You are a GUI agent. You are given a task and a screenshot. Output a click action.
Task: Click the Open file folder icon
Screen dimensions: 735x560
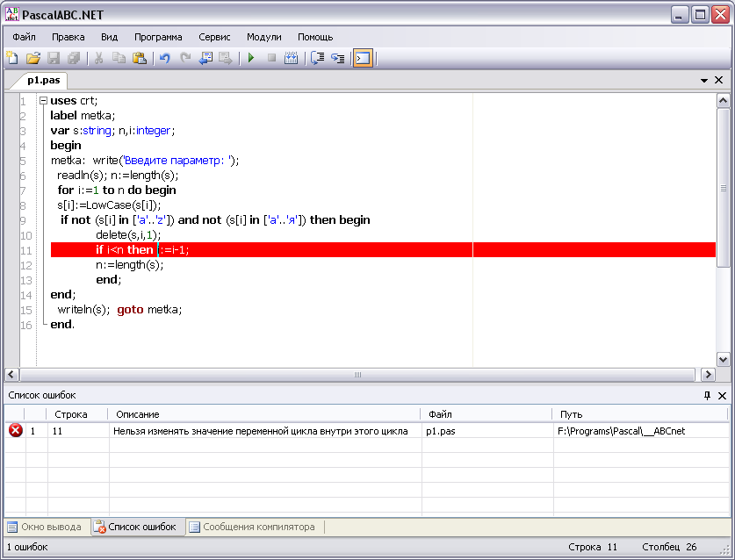pos(32,58)
